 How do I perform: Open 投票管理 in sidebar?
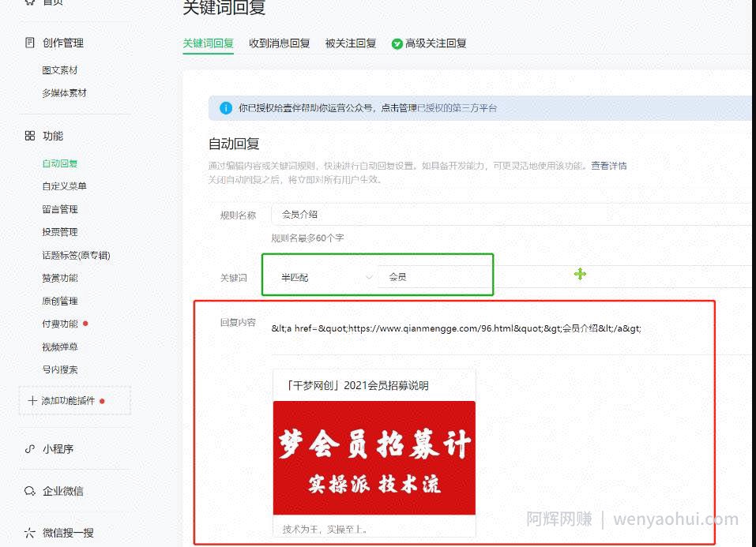(60, 232)
